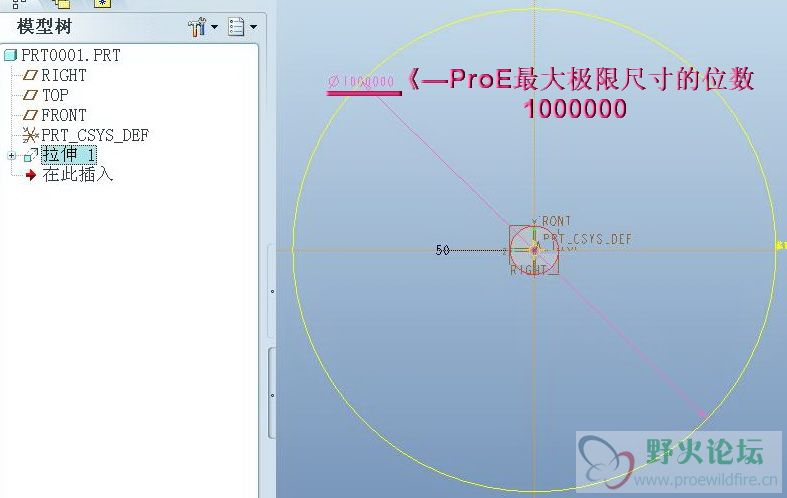Click the upper sash handle beside model tree
Viewport: 787px width, 498px height.
click(272, 291)
